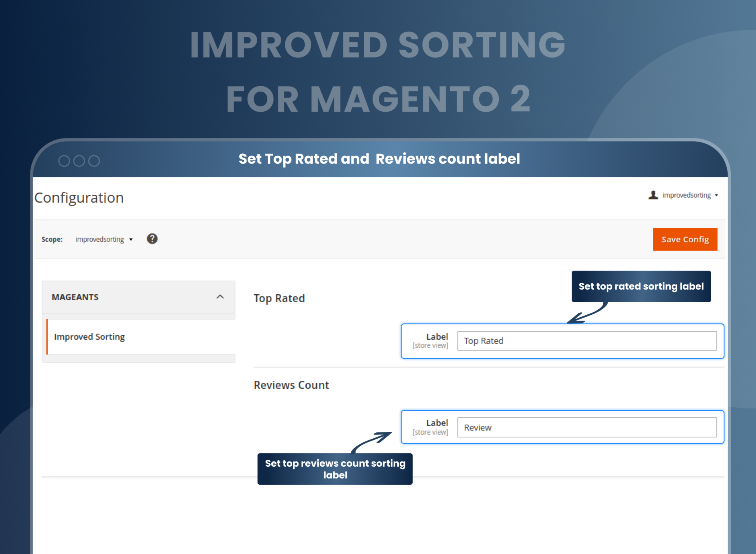Image resolution: width=756 pixels, height=554 pixels.
Task: Click inside the Review label field
Action: [587, 427]
